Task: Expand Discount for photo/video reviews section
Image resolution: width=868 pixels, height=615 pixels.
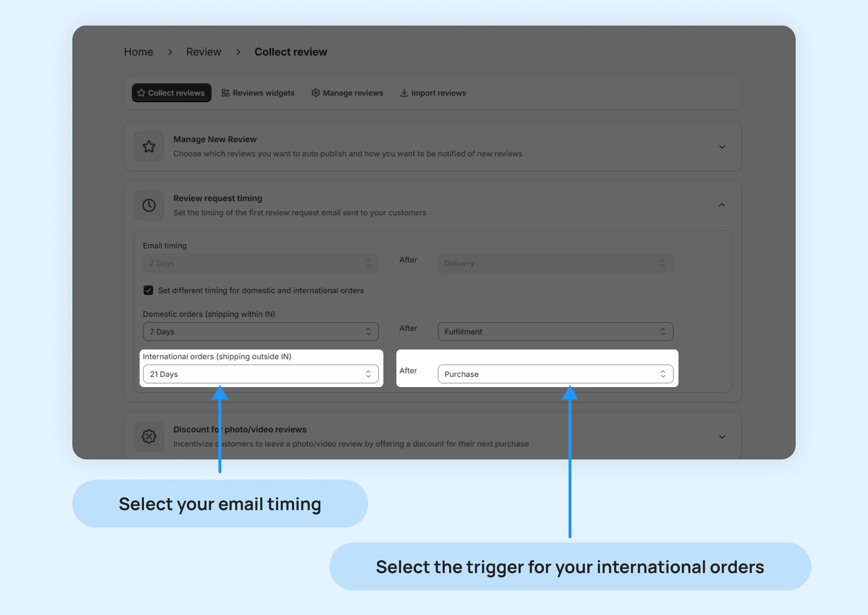Action: 722,437
